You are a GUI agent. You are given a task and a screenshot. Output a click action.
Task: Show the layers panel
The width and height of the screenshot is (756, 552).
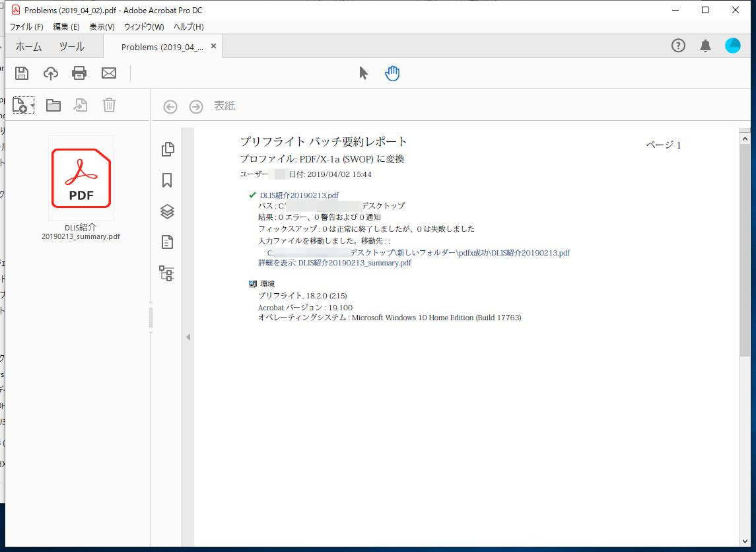[x=168, y=211]
